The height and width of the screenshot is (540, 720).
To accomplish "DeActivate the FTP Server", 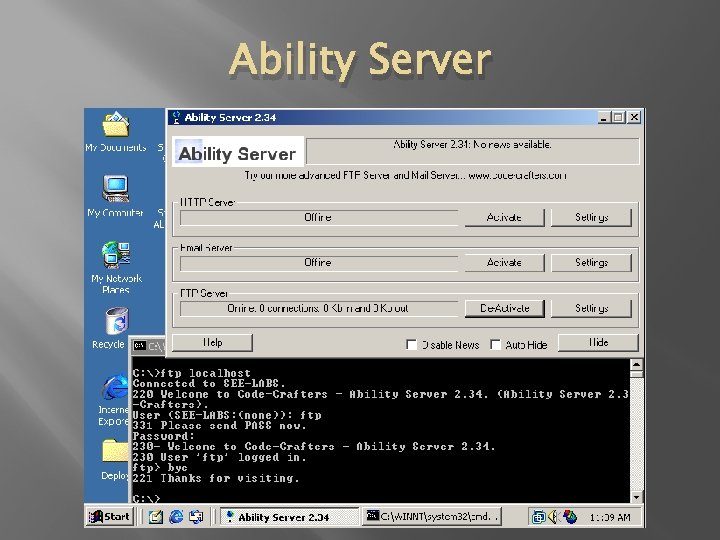I will (x=504, y=308).
